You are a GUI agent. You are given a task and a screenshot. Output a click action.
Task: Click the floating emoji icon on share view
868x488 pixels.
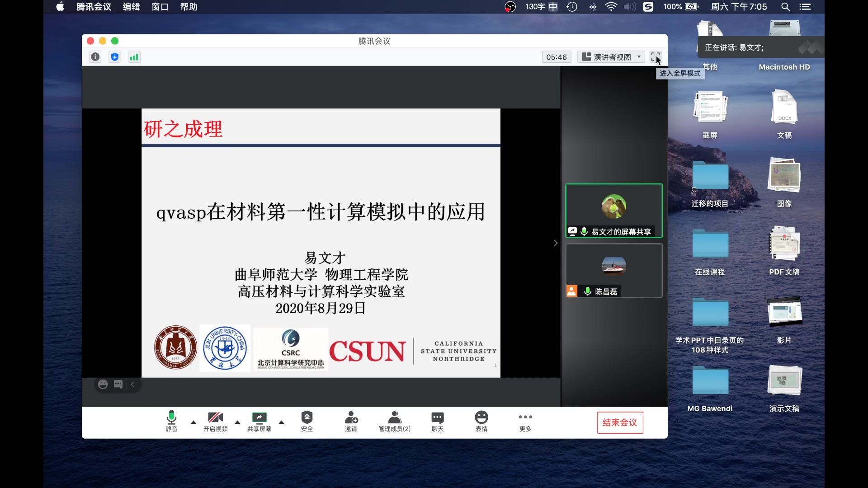pos(103,384)
